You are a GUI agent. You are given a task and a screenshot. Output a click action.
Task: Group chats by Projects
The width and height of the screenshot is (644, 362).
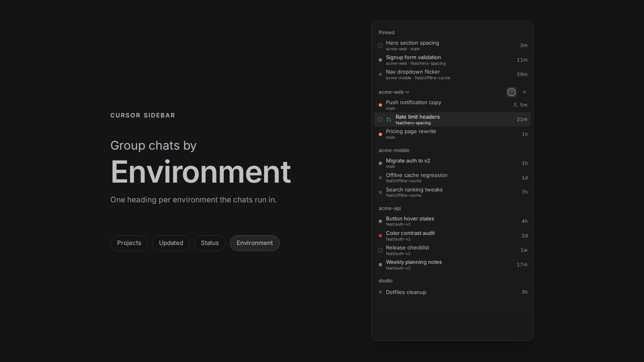click(x=129, y=243)
